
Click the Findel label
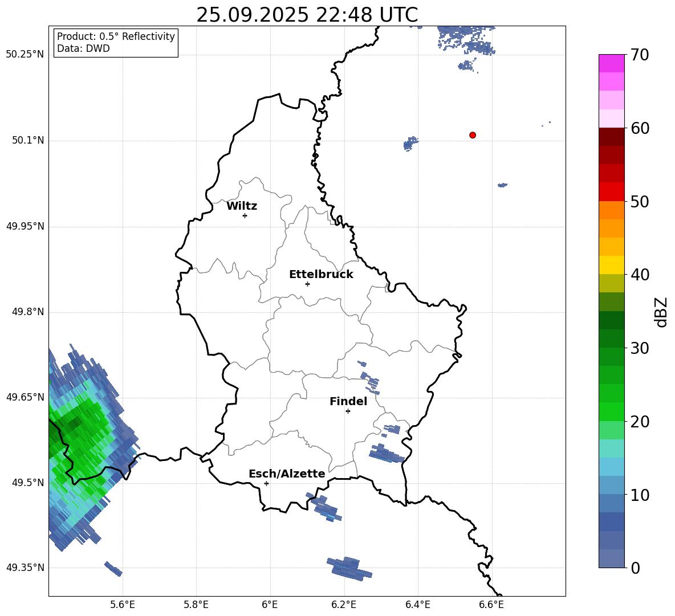pos(348,401)
